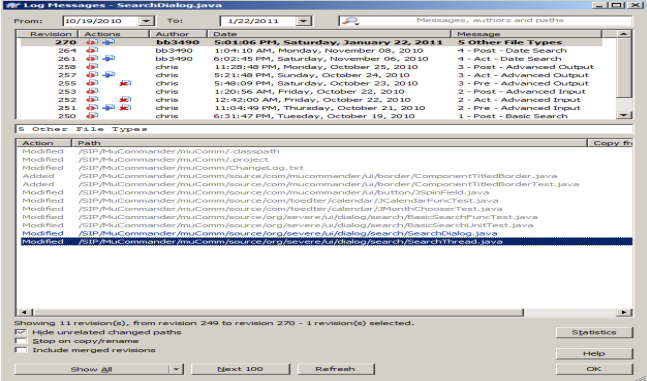Image resolution: width=647 pixels, height=381 pixels.
Task: Click the log message text box '5 Other File Types'
Action: click(x=324, y=129)
